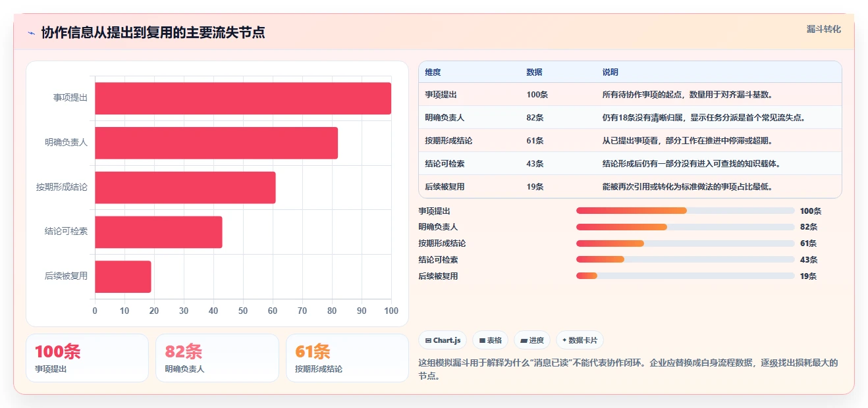Click the 19条 value in the table
Screen dimensions: 868x408
[x=535, y=187]
